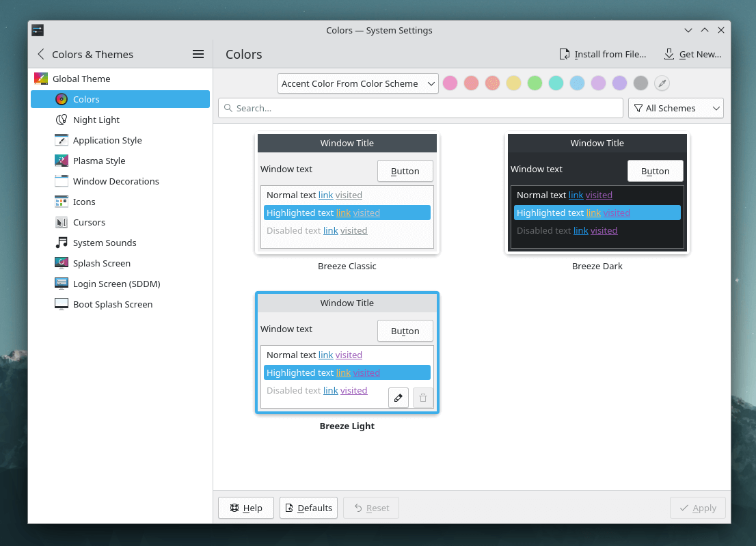Image resolution: width=756 pixels, height=546 pixels.
Task: Edit the Breeze Light color scheme
Action: tap(399, 397)
